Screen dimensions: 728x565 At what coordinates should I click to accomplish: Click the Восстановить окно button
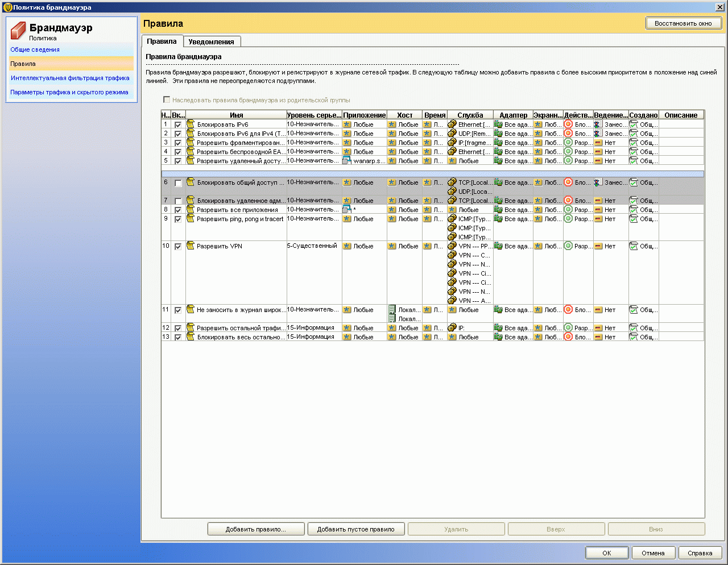pos(683,23)
